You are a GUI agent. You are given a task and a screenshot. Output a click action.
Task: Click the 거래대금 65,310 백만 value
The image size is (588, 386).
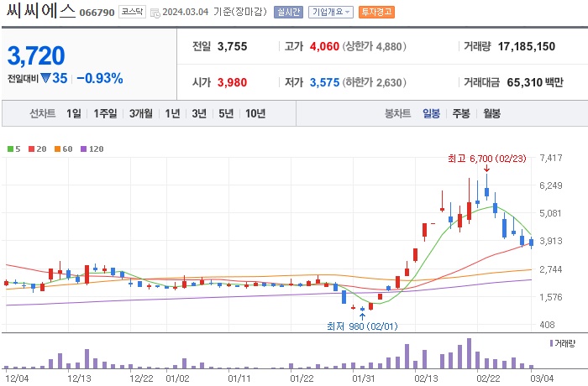(535, 82)
